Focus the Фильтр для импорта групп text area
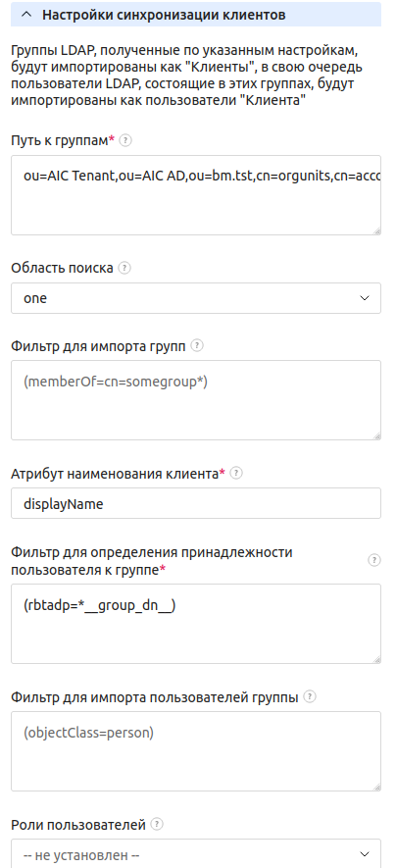Screen dimensions: 396x868 point(196,400)
